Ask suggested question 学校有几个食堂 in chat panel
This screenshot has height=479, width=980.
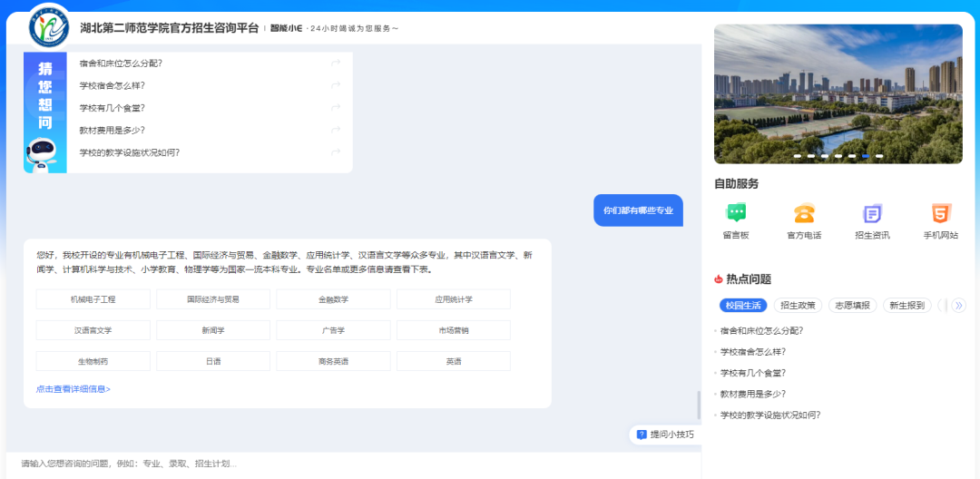click(112, 108)
